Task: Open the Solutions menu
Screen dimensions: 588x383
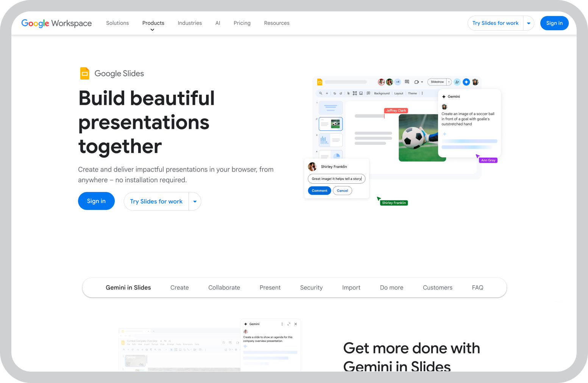Action: (x=117, y=23)
